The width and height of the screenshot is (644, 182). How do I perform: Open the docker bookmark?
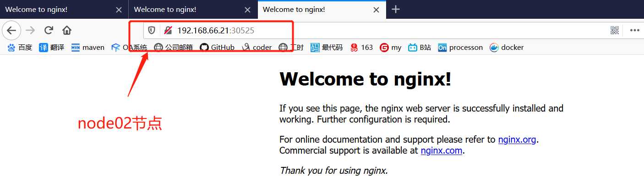click(507, 48)
